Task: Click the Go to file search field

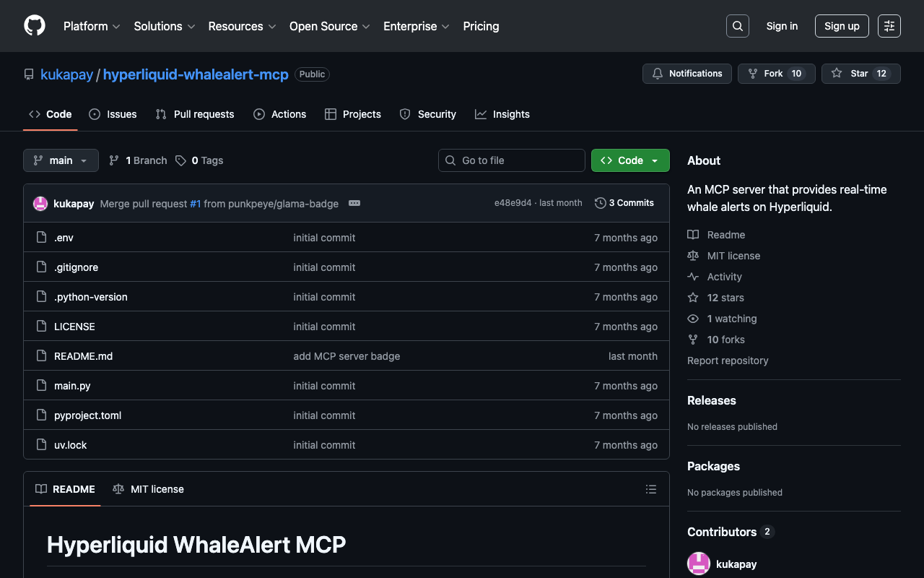Action: tap(511, 160)
